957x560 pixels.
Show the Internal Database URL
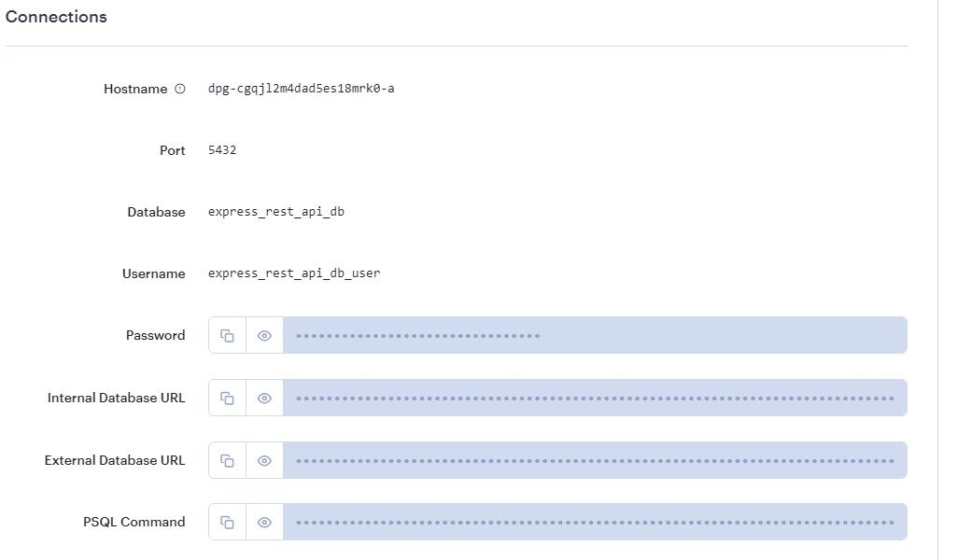click(x=264, y=397)
